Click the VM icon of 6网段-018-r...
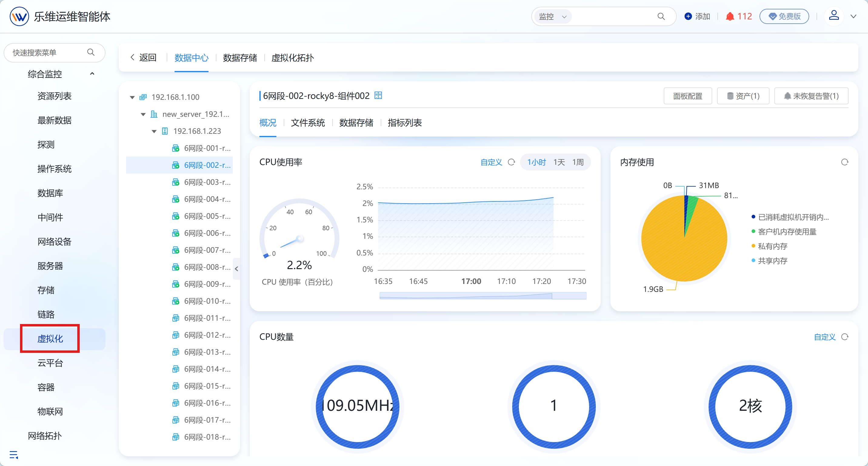This screenshot has height=466, width=868. [x=175, y=437]
